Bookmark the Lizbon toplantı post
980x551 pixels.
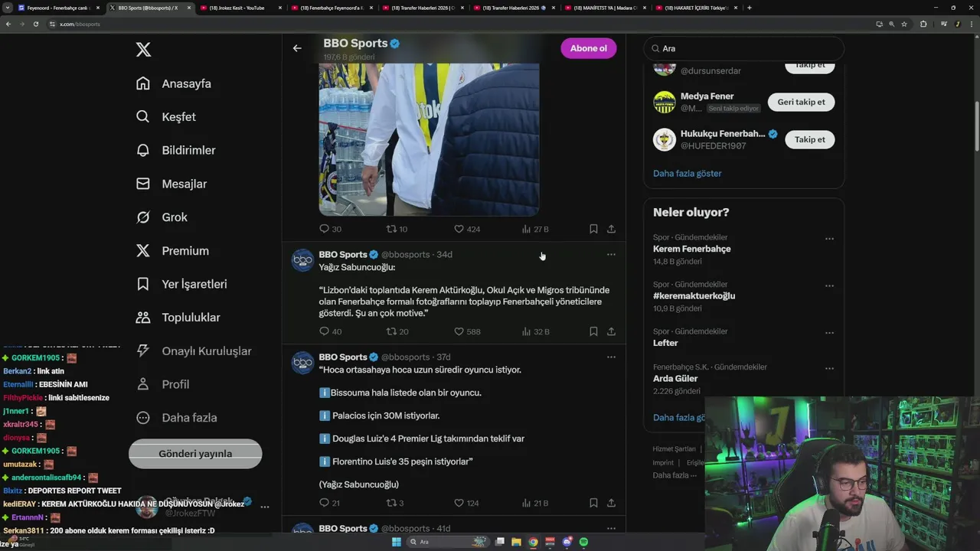(x=593, y=331)
